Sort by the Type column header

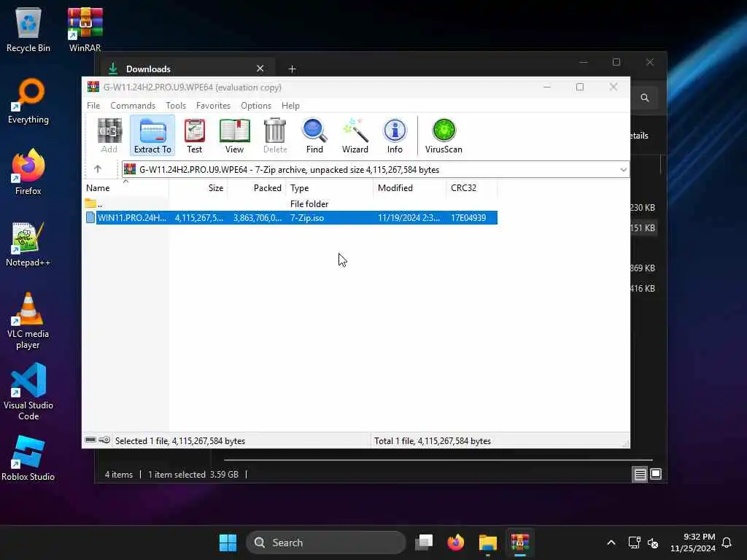(330, 188)
